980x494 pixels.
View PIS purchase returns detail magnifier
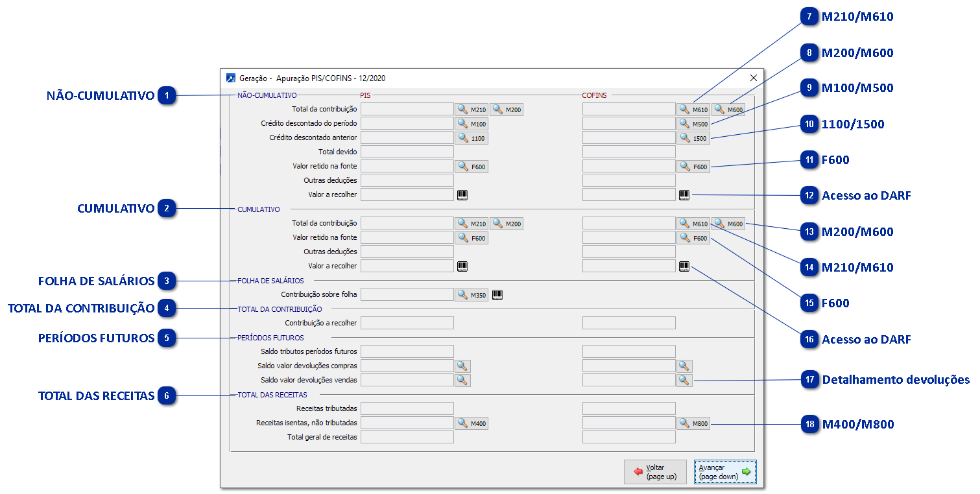pyautogui.click(x=462, y=366)
